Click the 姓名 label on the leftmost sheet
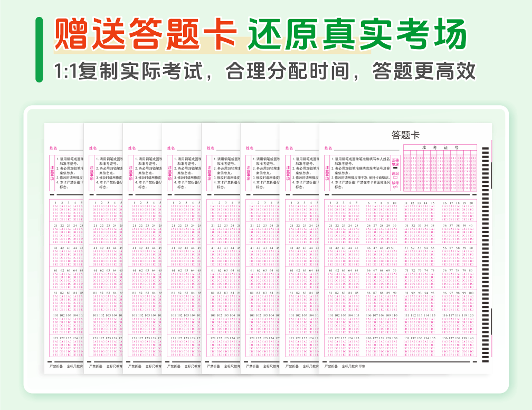The height and width of the screenshot is (410, 532). [x=53, y=148]
